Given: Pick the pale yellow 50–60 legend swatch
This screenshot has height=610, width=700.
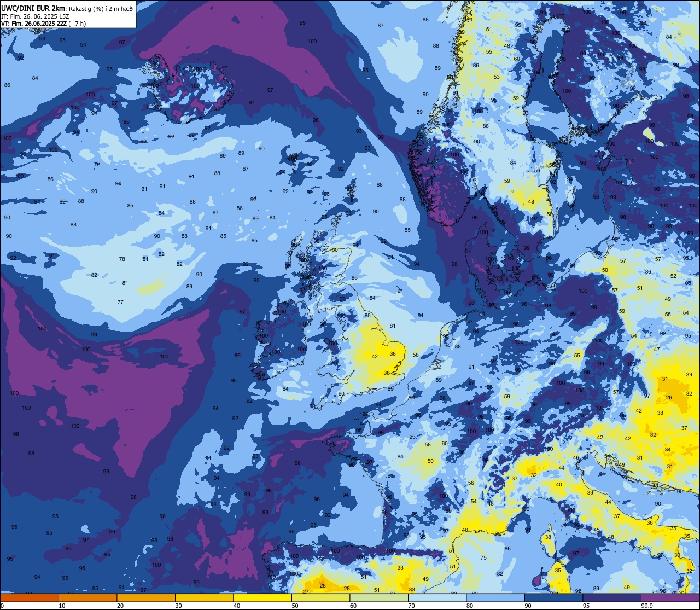Looking at the screenshot, I should (x=321, y=597).
